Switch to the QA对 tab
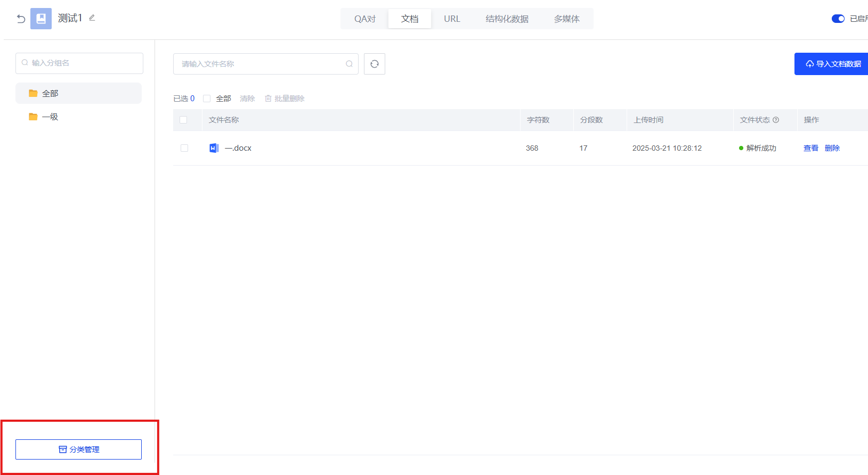Image resolution: width=868 pixels, height=475 pixels. click(x=365, y=19)
